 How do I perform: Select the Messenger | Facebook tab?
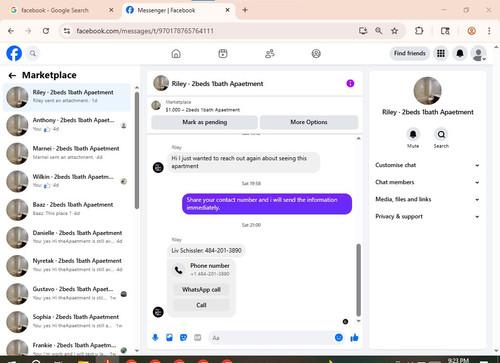(177, 10)
